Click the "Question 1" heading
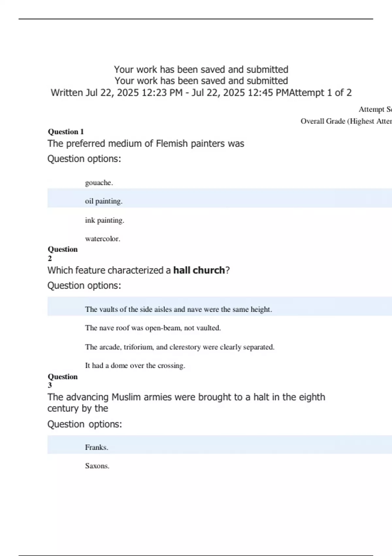 (66, 132)
